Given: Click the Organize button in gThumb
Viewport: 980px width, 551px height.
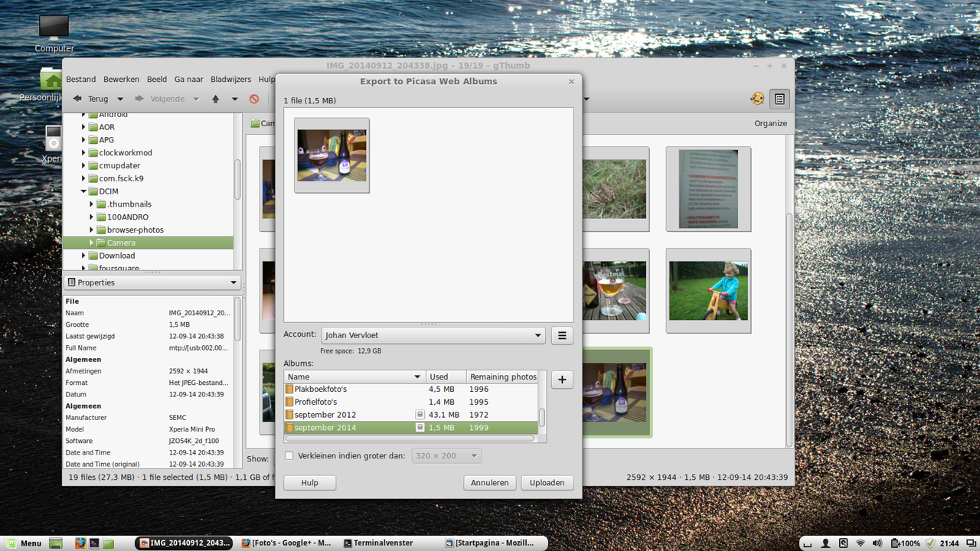Looking at the screenshot, I should [x=770, y=123].
